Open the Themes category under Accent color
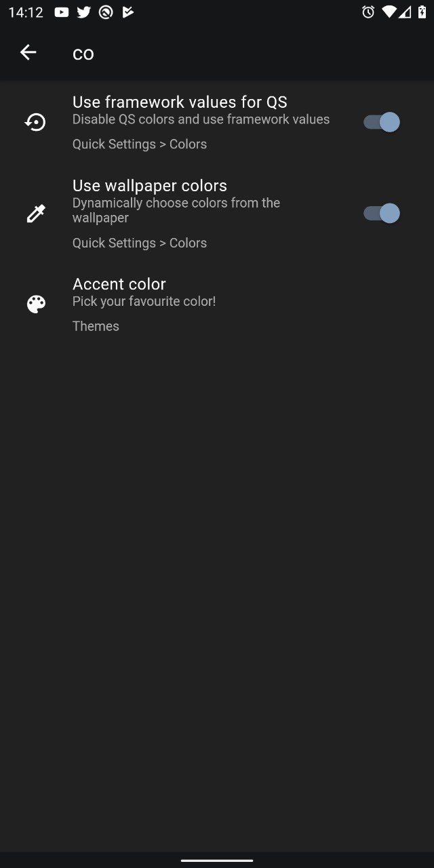The width and height of the screenshot is (434, 868). click(96, 326)
